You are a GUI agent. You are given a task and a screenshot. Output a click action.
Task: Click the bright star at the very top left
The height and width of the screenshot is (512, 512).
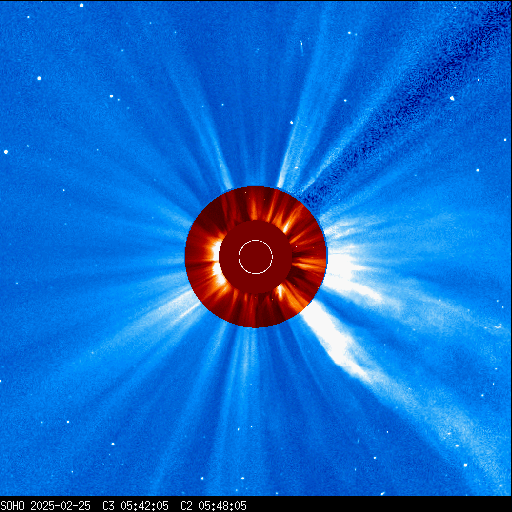tap(81, 5)
